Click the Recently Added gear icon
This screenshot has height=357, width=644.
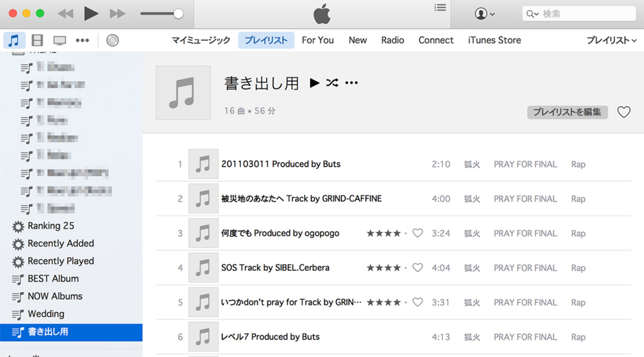click(x=18, y=244)
